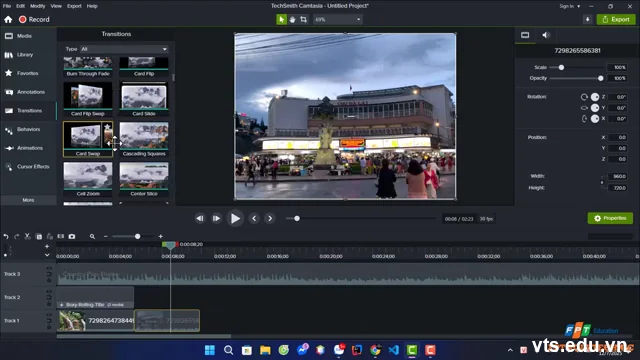Start a new recording with Record
Screen dimensions: 640x360
point(34,19)
